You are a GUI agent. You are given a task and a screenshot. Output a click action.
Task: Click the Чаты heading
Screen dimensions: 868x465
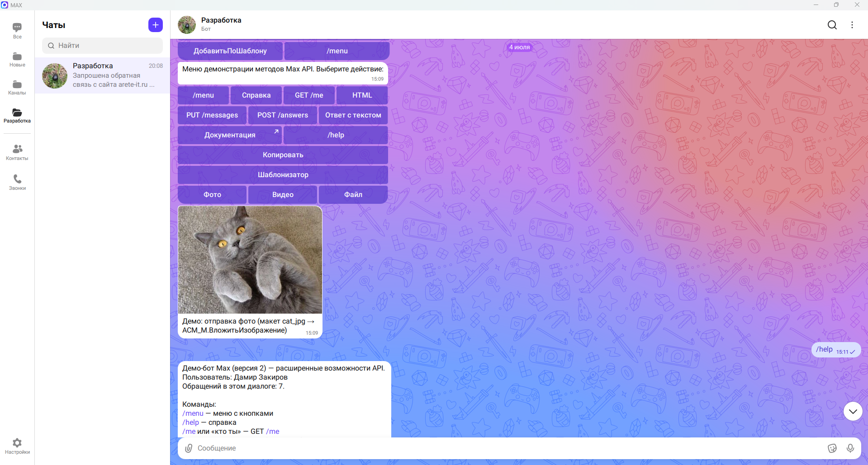click(x=54, y=25)
